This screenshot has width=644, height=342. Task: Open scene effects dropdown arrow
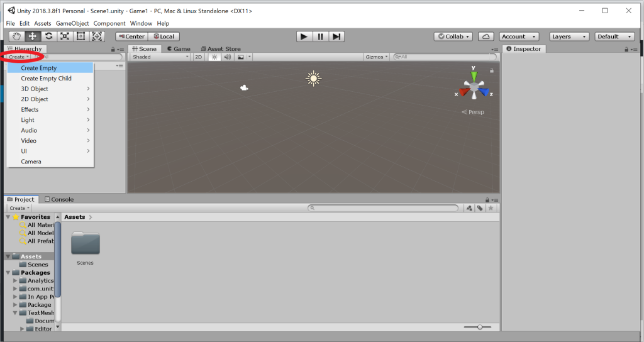pyautogui.click(x=249, y=57)
